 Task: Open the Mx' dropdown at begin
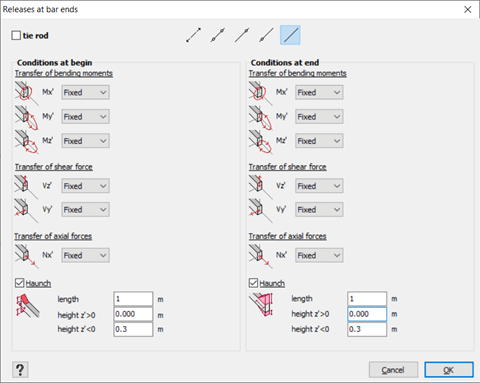coord(85,92)
